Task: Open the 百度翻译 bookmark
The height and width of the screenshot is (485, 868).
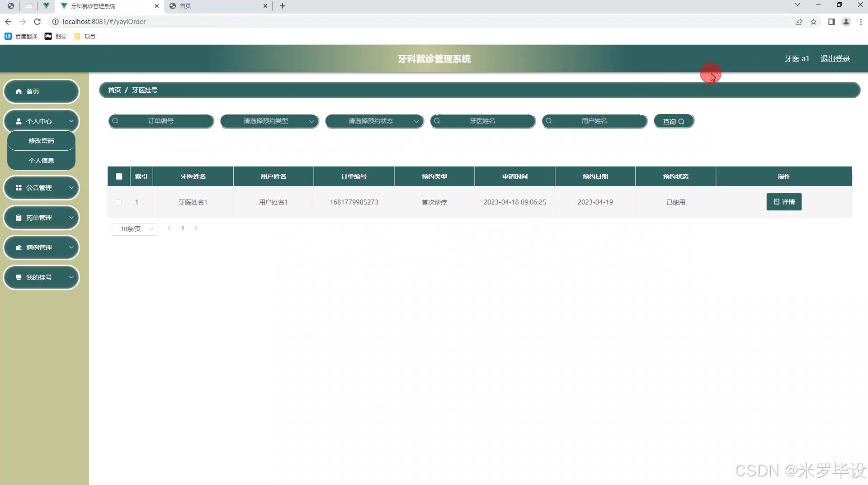Action: point(21,36)
